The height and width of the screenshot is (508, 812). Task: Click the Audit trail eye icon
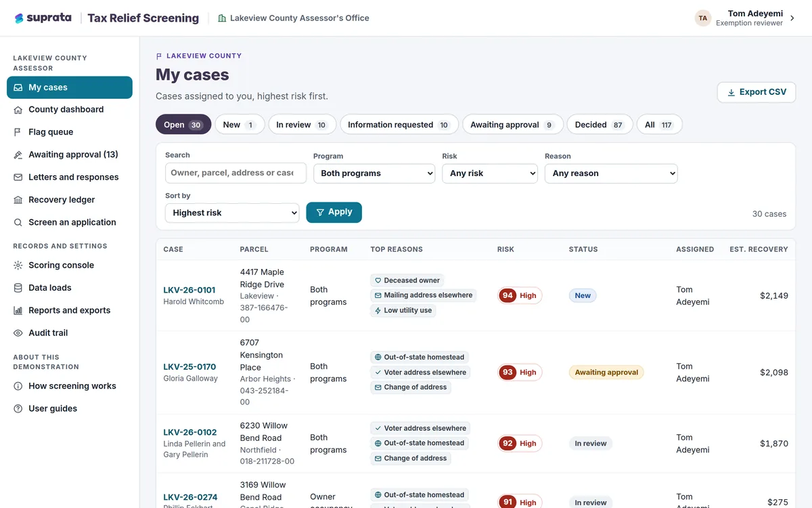tap(18, 333)
